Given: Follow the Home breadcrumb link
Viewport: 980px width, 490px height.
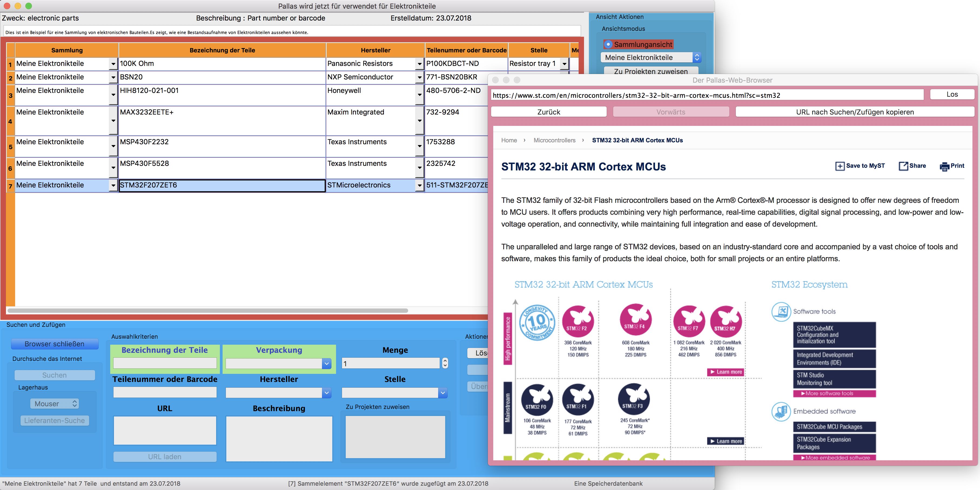Looking at the screenshot, I should point(509,140).
